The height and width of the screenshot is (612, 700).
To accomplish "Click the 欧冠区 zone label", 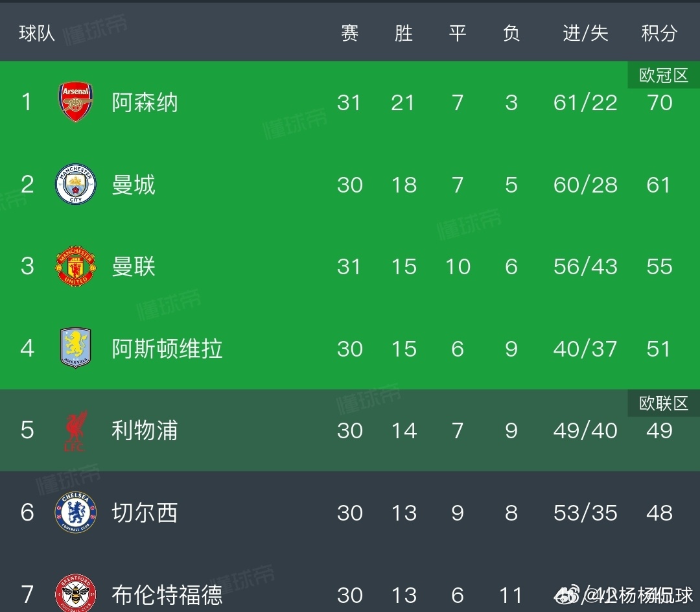I will pos(663,76).
